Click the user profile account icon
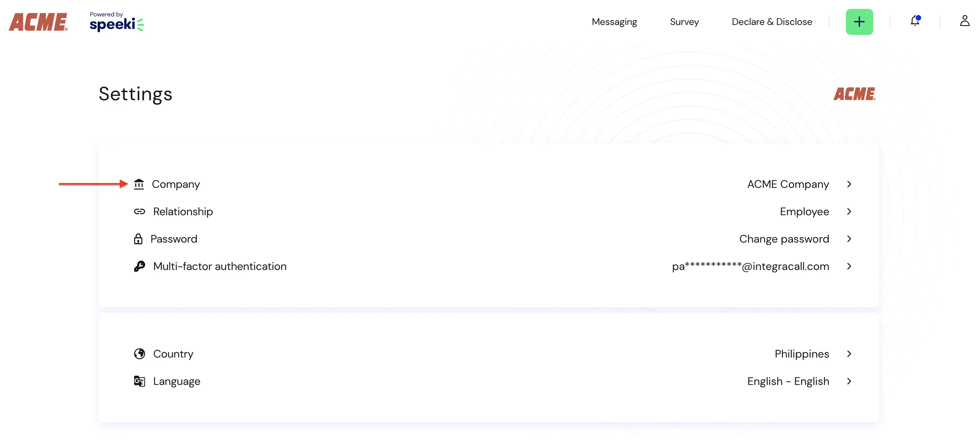This screenshot has height=440, width=980. tap(964, 21)
